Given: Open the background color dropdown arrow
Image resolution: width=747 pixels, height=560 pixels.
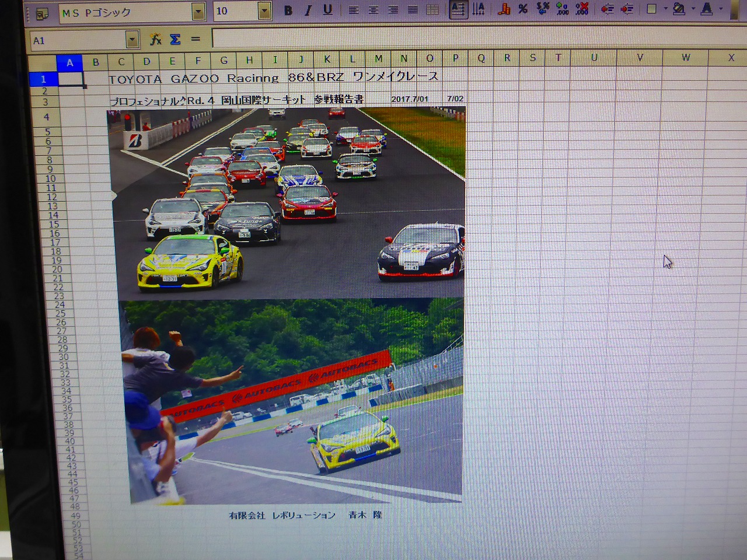Looking at the screenshot, I should coord(693,9).
